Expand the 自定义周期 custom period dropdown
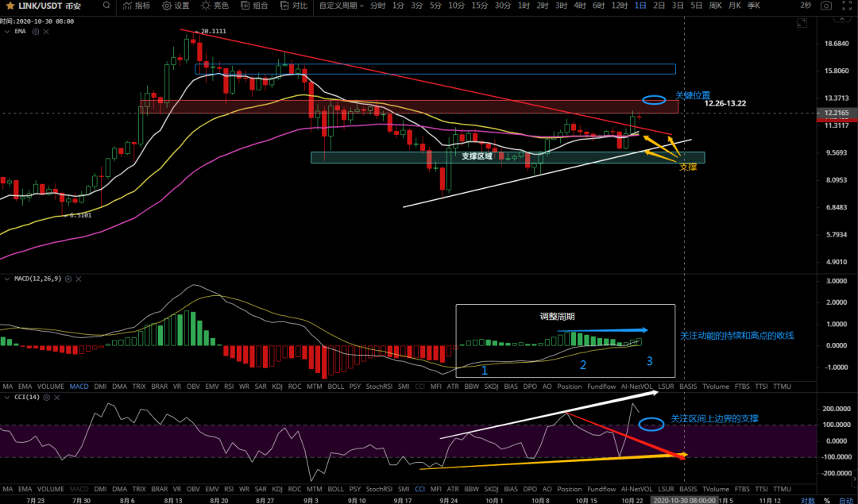The height and width of the screenshot is (504, 858). 342,6
